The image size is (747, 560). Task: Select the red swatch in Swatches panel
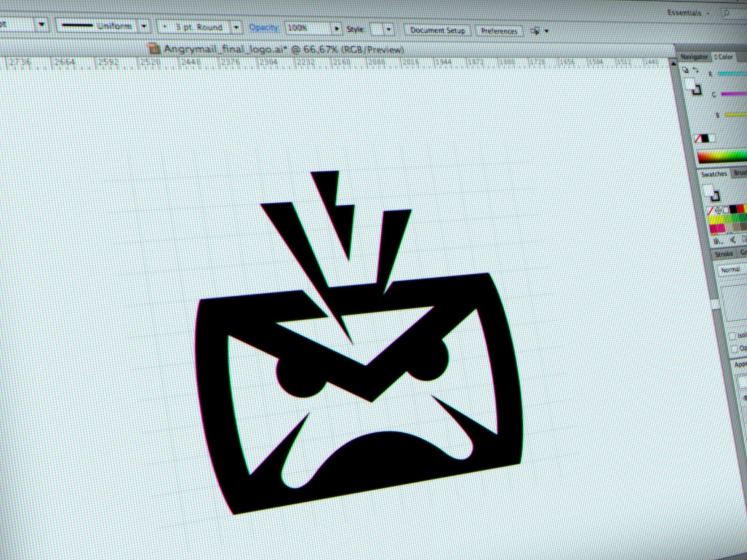741,209
